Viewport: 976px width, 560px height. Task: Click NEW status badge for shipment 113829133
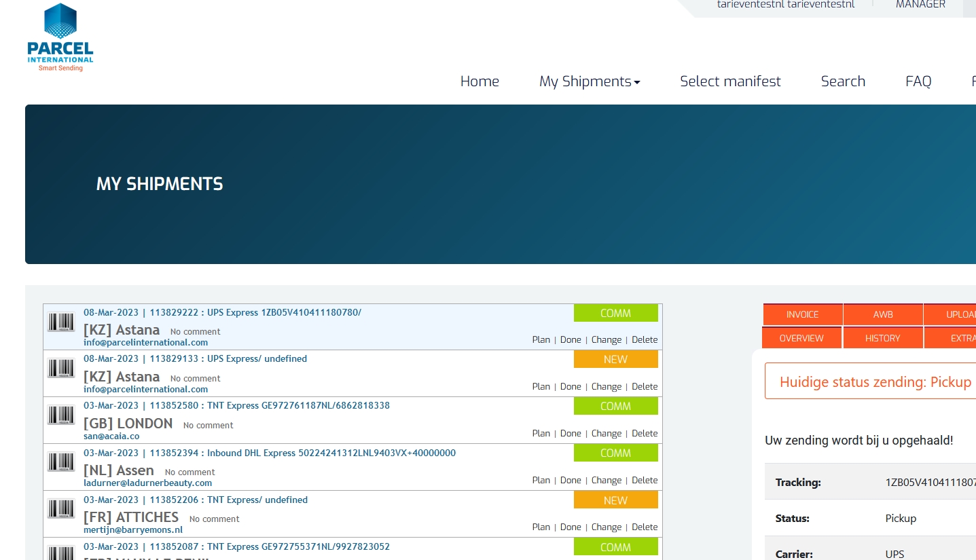[x=615, y=360]
